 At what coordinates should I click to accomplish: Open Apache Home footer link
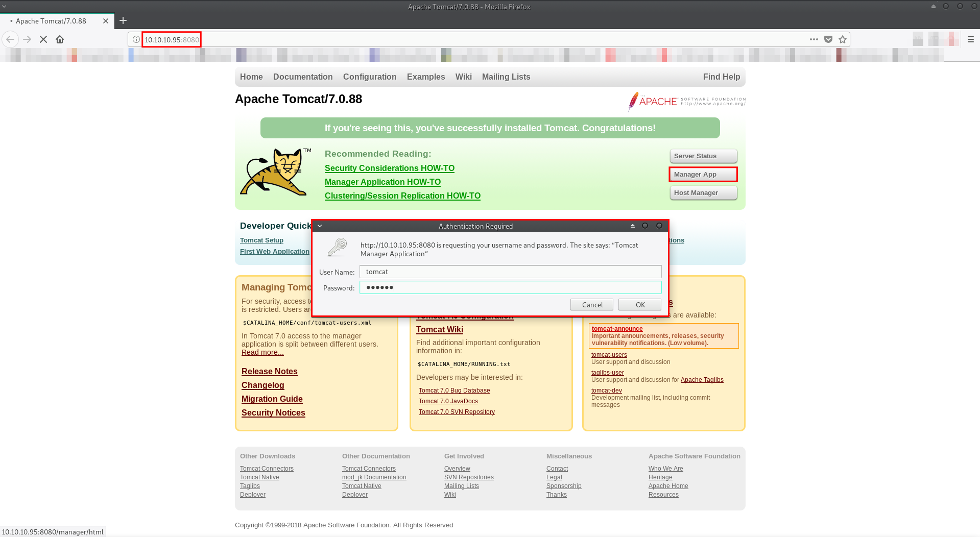[x=668, y=486]
